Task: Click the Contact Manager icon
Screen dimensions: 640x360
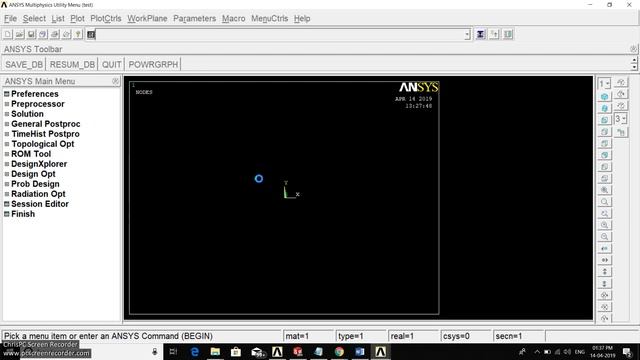Action: [x=508, y=34]
